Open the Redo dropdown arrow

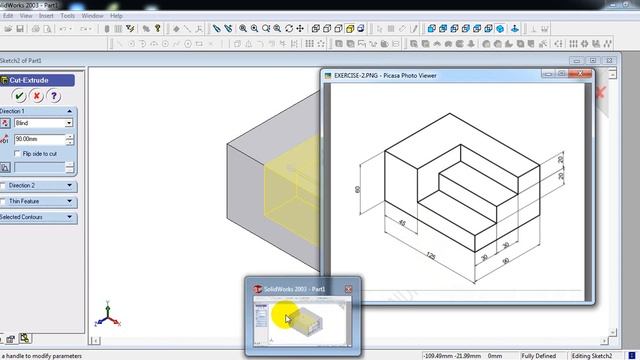[91, 29]
